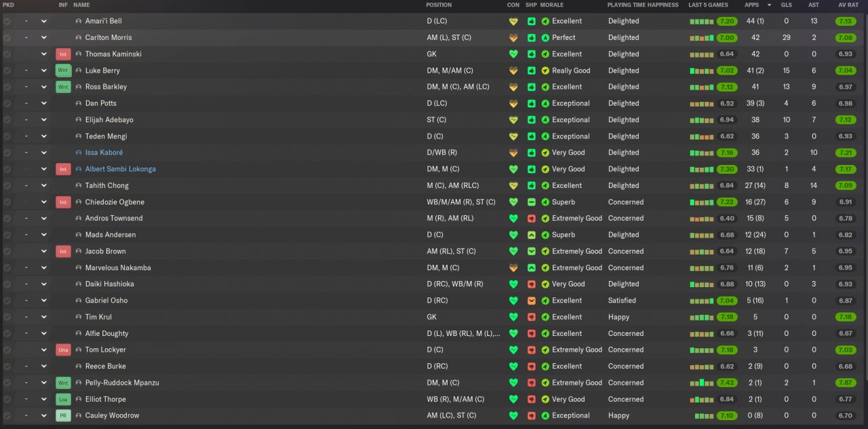Open the pick dropdown for Andros Townsend
Image resolution: width=868 pixels, height=429 pixels.
pos(44,219)
